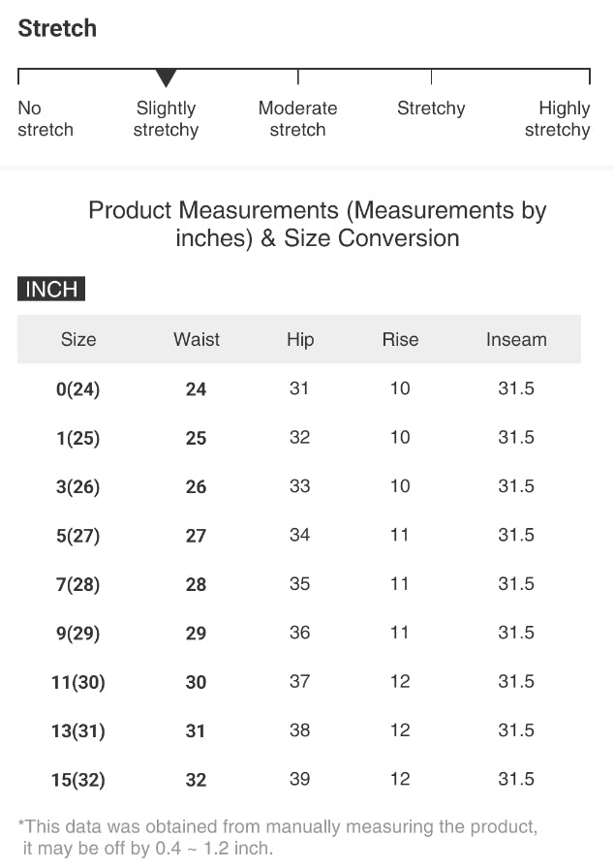This screenshot has width=614, height=868.
Task: Select the 13(31) size row
Action: (78, 731)
